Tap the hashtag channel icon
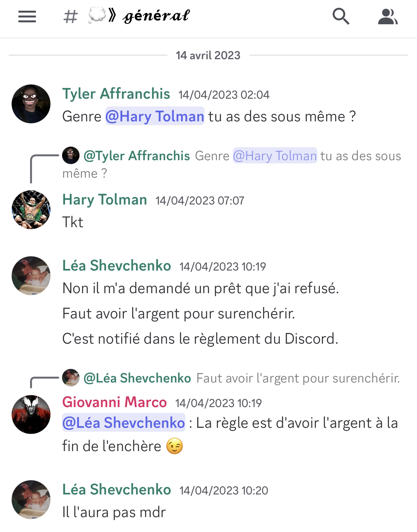 click(70, 17)
